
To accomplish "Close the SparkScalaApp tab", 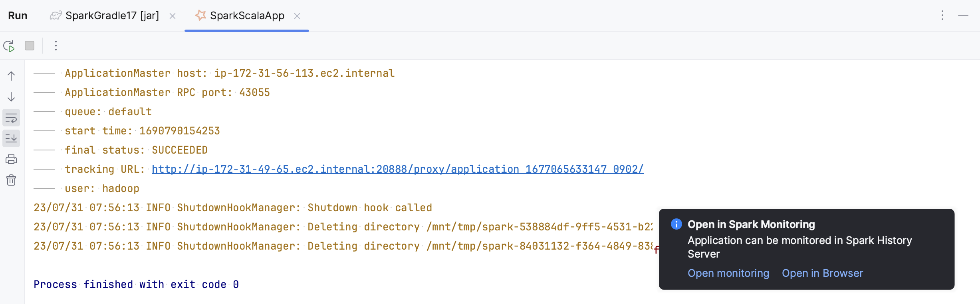I will pyautogui.click(x=297, y=16).
